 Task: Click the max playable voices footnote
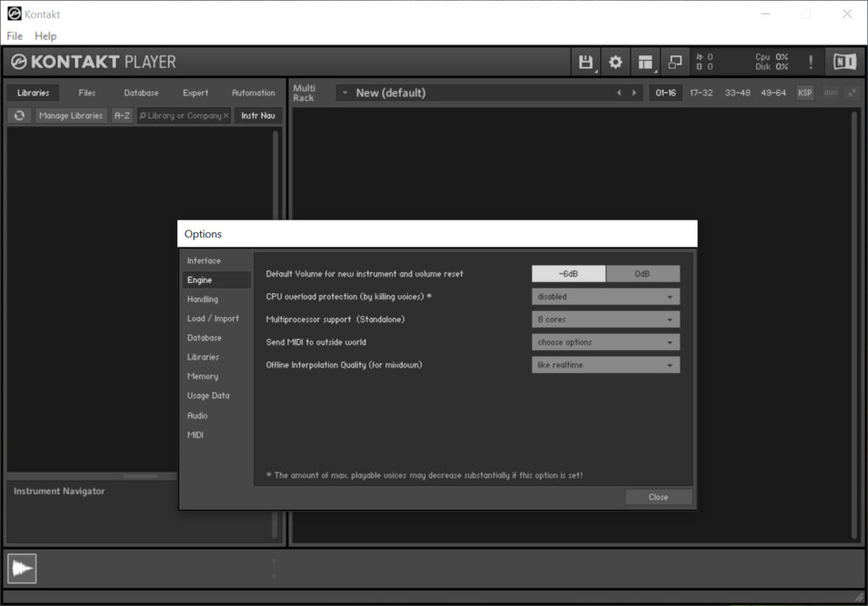click(424, 475)
